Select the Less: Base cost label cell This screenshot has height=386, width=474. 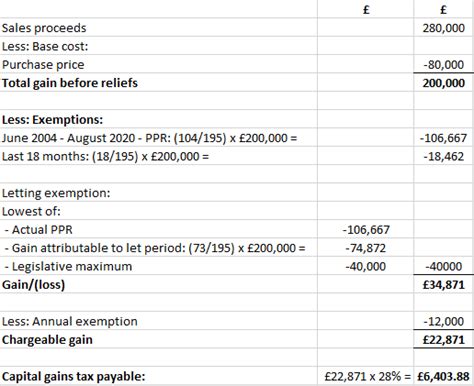click(x=159, y=46)
